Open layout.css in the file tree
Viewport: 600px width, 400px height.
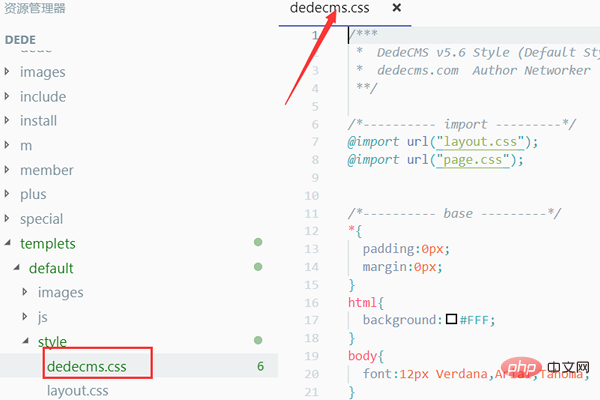click(78, 391)
